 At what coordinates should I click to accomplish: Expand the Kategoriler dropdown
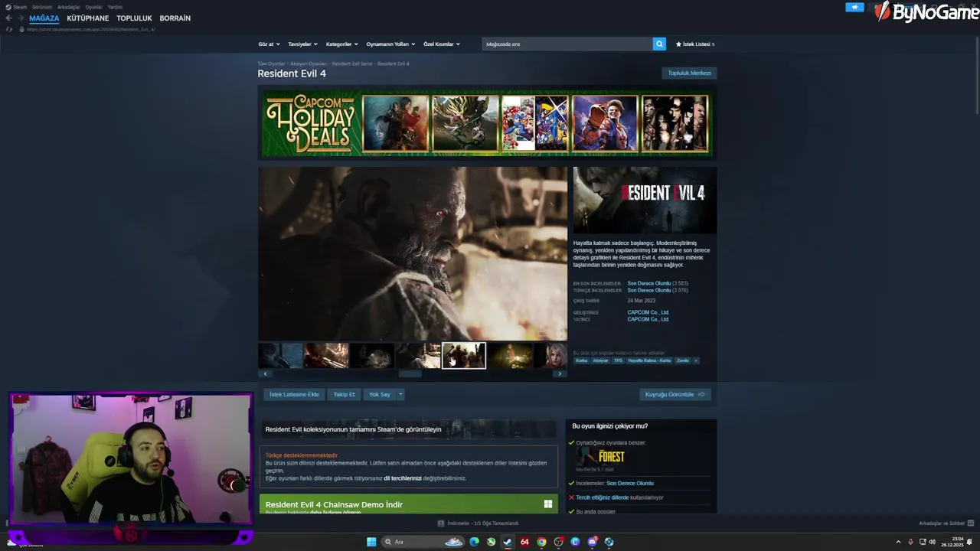342,44
